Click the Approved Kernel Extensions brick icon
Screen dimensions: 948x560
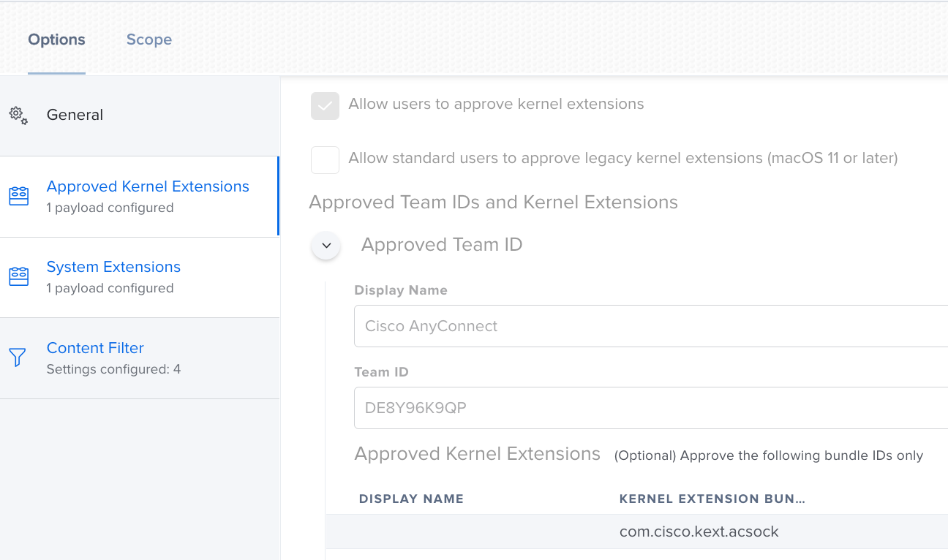pos(18,196)
